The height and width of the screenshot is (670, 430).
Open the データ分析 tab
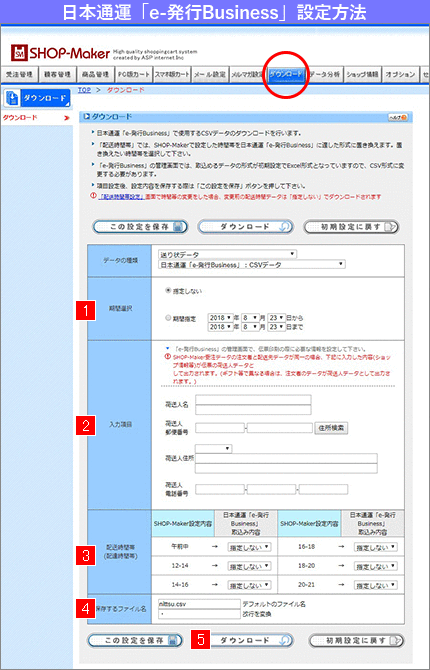point(324,74)
